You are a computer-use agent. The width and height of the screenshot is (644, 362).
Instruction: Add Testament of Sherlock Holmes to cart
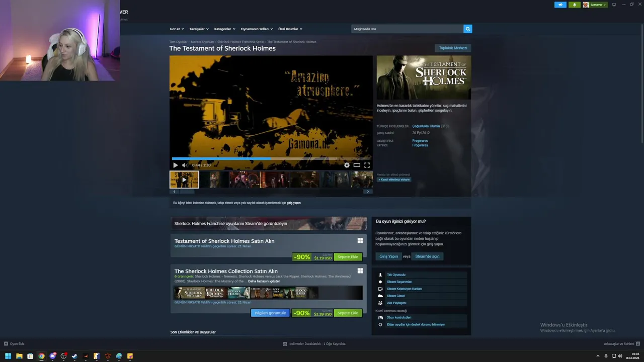tap(348, 257)
